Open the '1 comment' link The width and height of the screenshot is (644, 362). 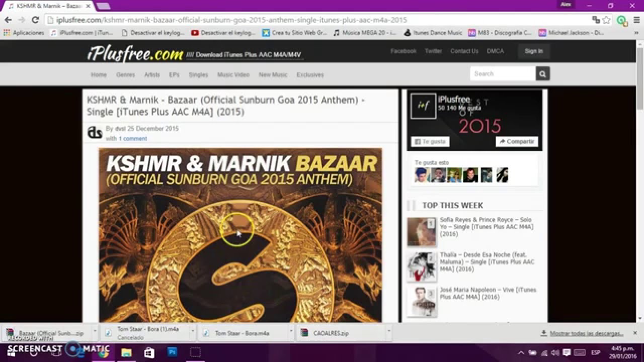(x=133, y=138)
